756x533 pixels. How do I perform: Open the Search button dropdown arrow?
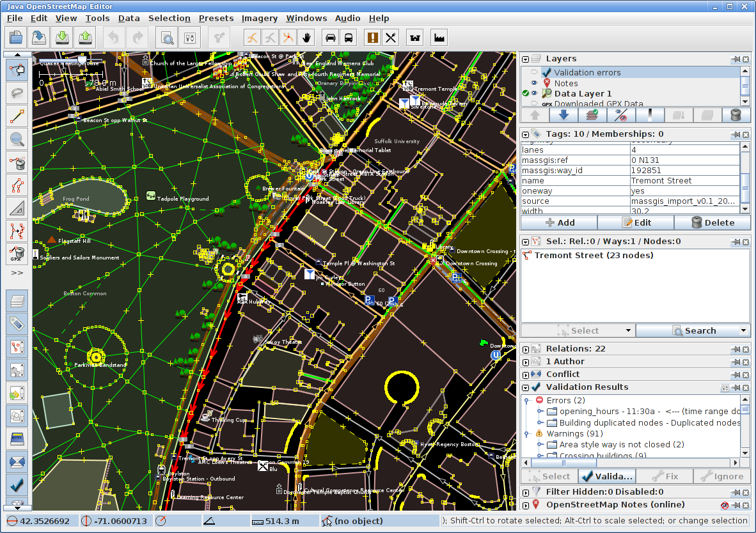743,331
